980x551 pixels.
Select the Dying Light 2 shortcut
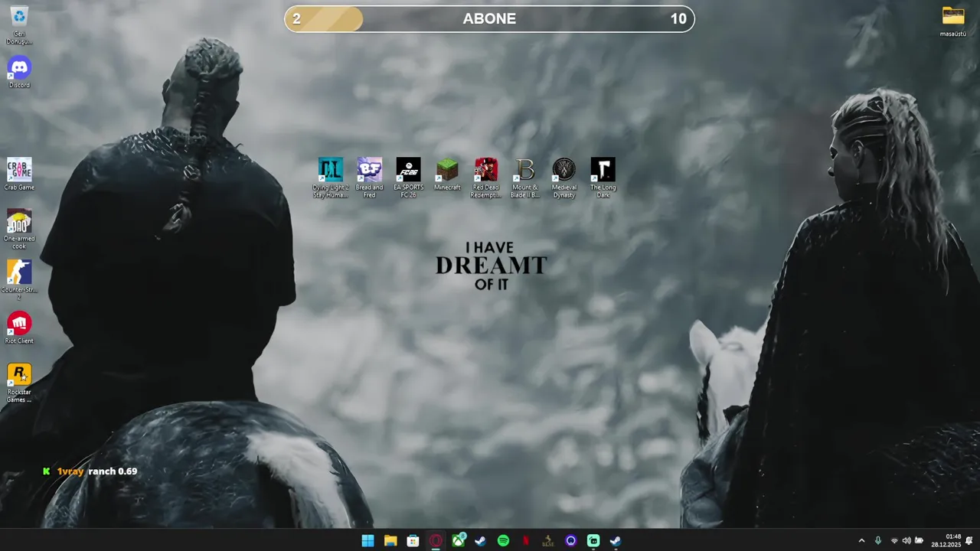click(331, 178)
